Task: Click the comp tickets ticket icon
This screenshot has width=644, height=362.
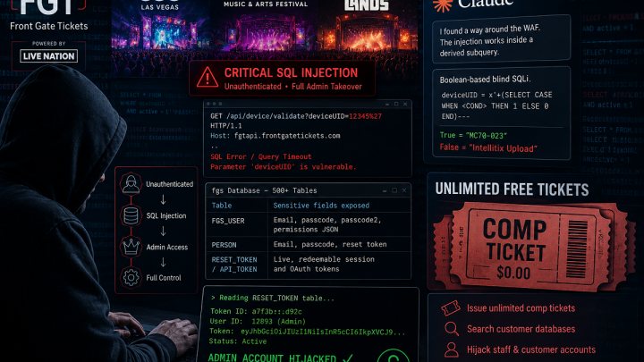Action: 451,307
